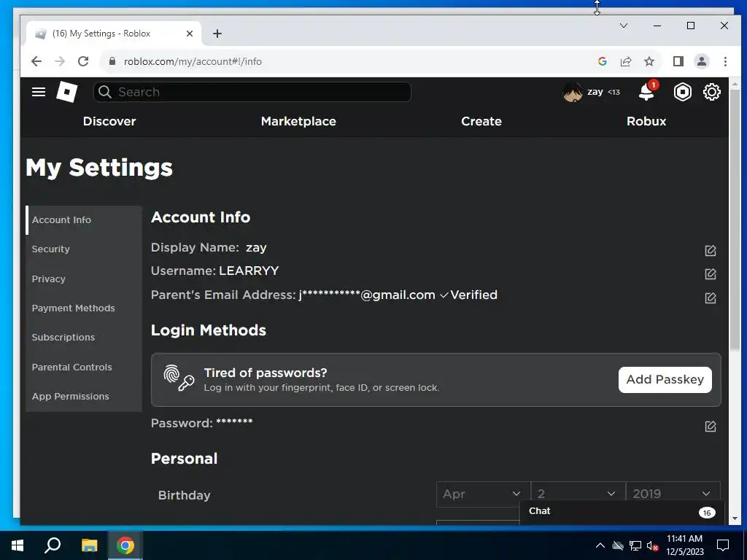This screenshot has height=560, width=747.
Task: Open Windows notification center icon
Action: [723, 545]
